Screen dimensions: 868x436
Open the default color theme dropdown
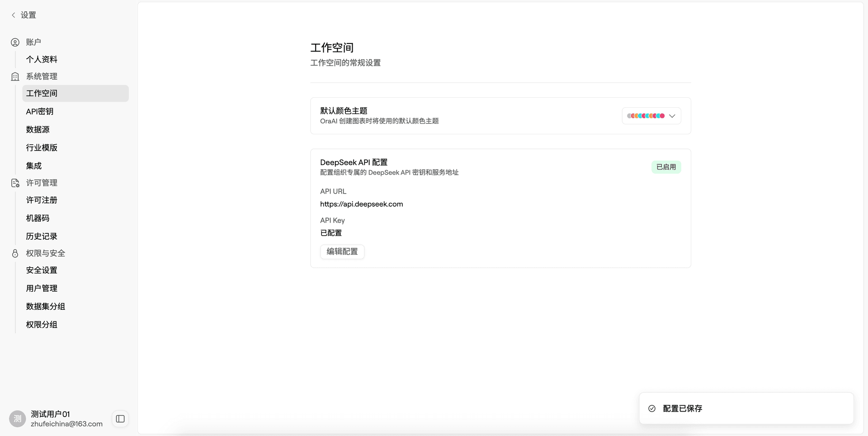click(672, 116)
